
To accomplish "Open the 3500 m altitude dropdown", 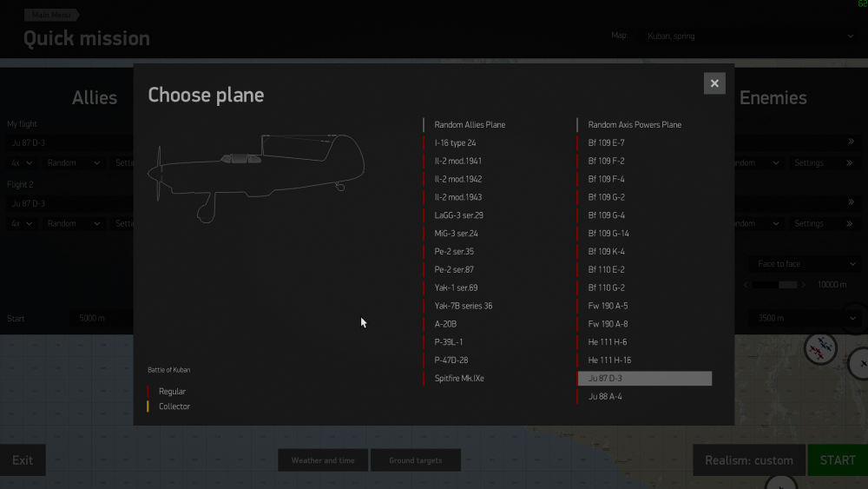I will [x=806, y=319].
